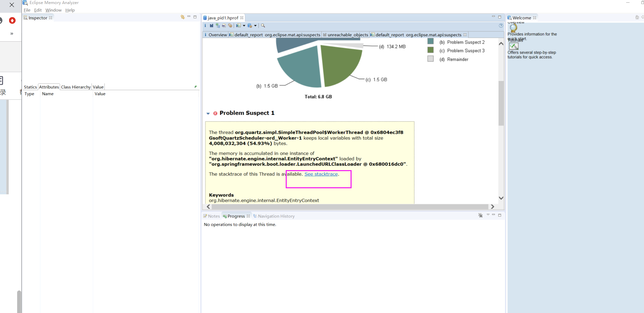Click the Find object by address magnifier icon
The height and width of the screenshot is (313, 644).
[x=263, y=26]
